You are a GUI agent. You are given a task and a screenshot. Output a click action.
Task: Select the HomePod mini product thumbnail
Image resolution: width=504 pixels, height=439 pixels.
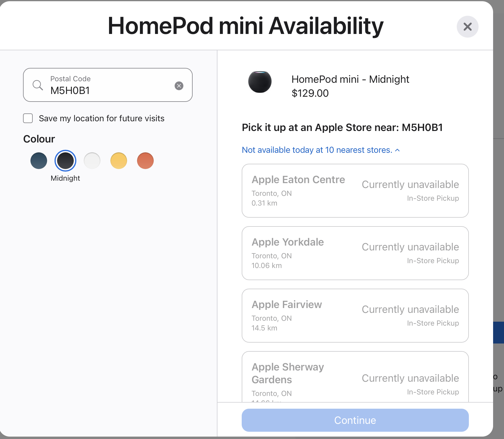coord(260,82)
